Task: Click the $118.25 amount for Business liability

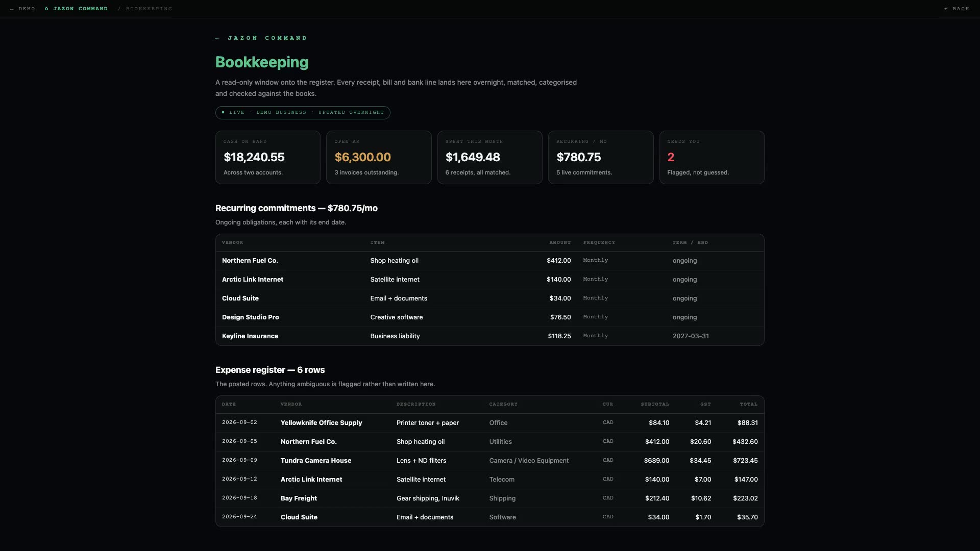Action: 559,336
